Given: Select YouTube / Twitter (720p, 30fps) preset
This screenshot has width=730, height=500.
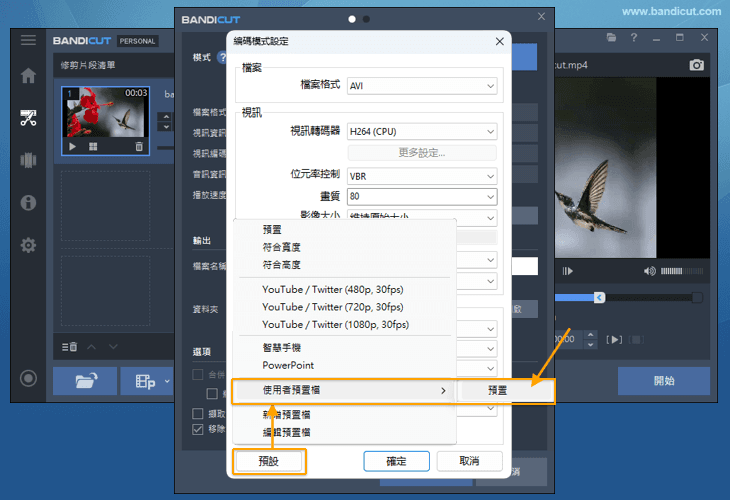Looking at the screenshot, I should click(332, 307).
